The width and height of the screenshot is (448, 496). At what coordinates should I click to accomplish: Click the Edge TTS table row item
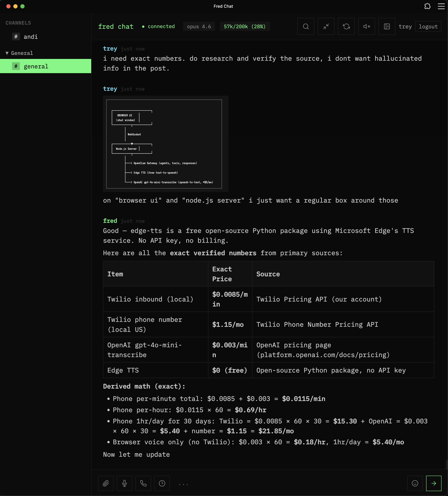(x=155, y=370)
